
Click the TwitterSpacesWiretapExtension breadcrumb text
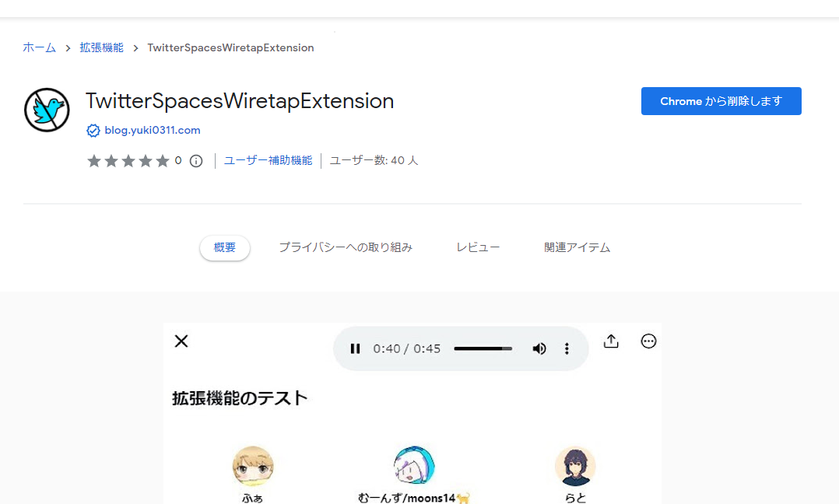pyautogui.click(x=230, y=47)
